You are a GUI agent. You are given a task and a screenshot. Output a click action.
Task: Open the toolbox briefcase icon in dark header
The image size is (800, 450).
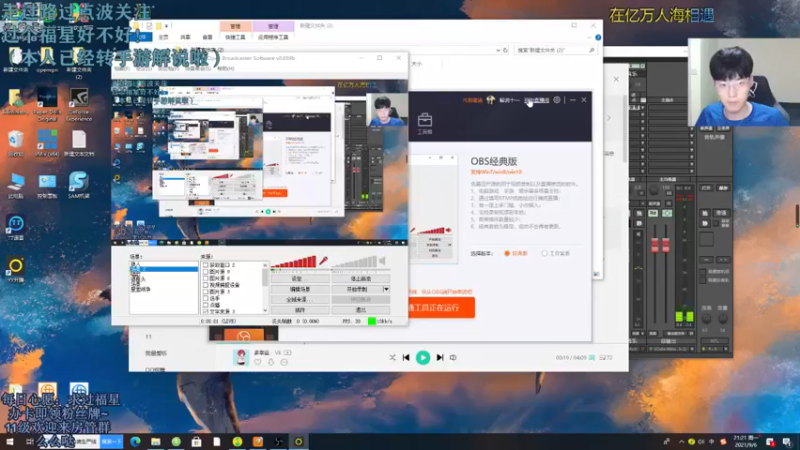point(424,123)
